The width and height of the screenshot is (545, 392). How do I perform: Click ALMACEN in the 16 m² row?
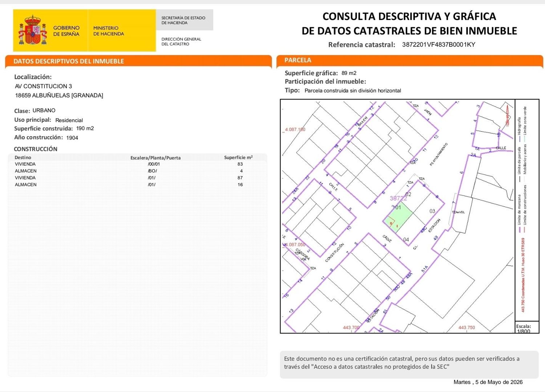pos(25,185)
